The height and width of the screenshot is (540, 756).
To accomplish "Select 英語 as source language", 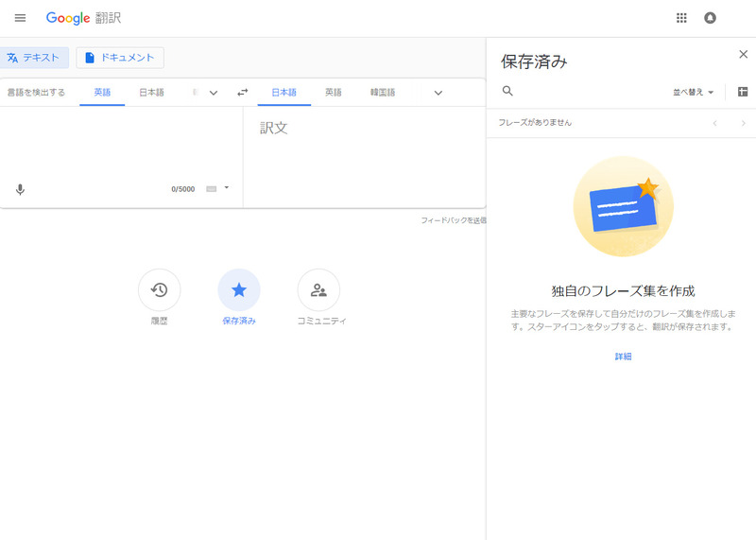I will coord(102,92).
